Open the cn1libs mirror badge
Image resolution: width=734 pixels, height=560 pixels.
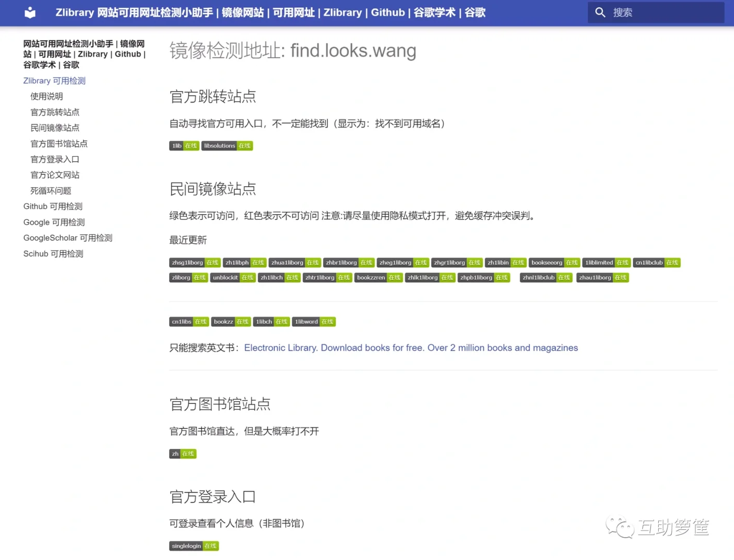pos(189,322)
